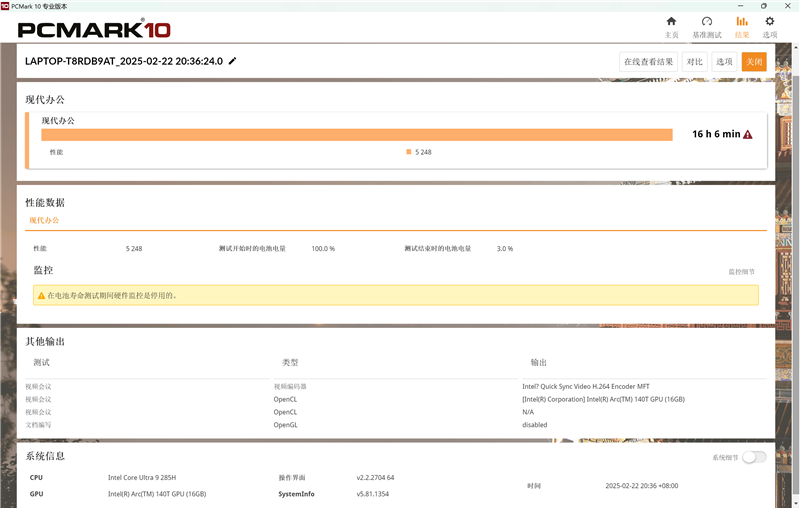The height and width of the screenshot is (508, 800).
Task: Click the 3.0 % ending battery value
Action: [x=505, y=249]
